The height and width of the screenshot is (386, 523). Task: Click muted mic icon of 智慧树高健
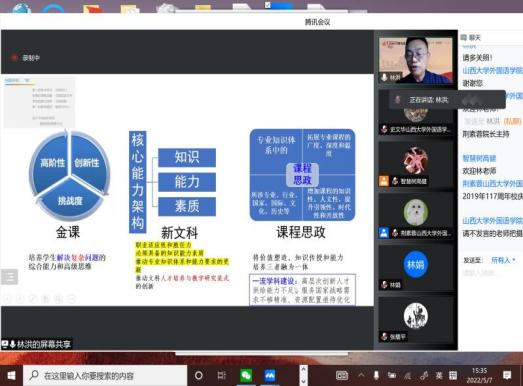tap(395, 181)
